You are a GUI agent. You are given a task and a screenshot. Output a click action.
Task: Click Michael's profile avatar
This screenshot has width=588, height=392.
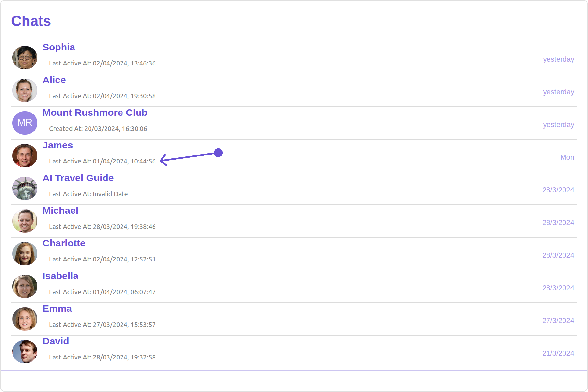tap(25, 221)
